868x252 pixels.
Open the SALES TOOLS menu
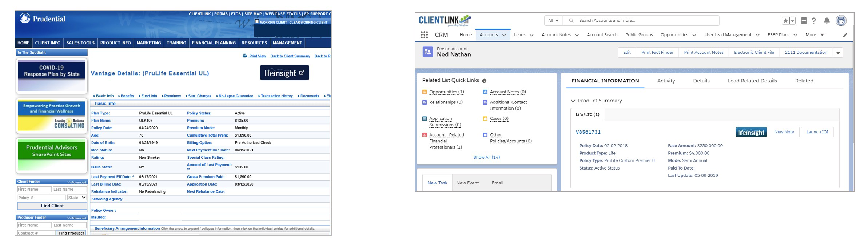pyautogui.click(x=80, y=43)
